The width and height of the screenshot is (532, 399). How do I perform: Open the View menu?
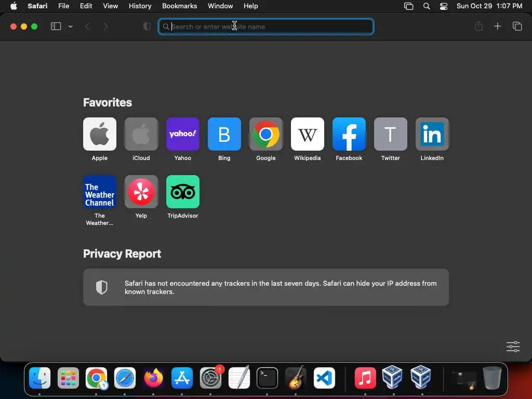pos(110,6)
